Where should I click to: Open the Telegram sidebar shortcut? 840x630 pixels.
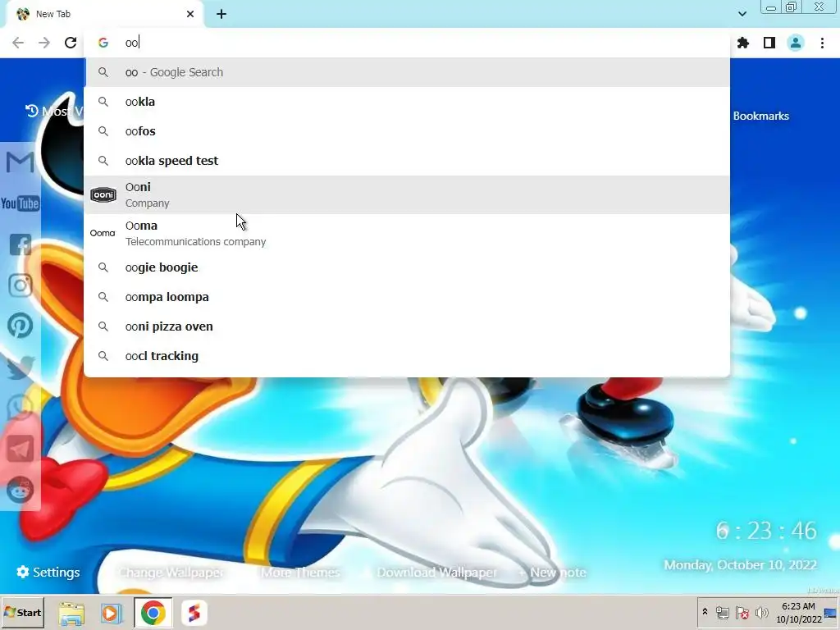(21, 449)
